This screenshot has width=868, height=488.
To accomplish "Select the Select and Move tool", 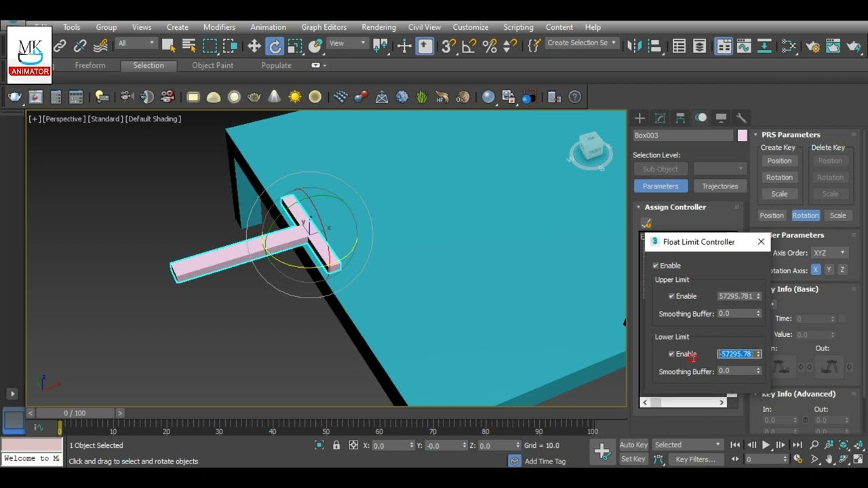I will point(254,46).
